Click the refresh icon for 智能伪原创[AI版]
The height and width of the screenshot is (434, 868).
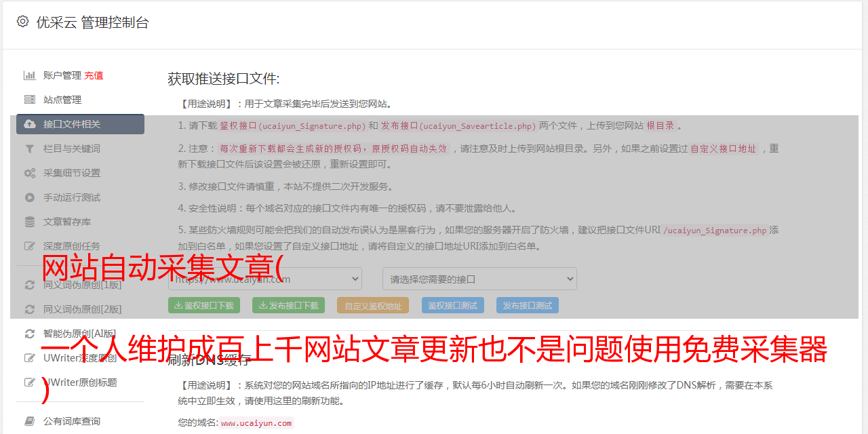pos(30,334)
